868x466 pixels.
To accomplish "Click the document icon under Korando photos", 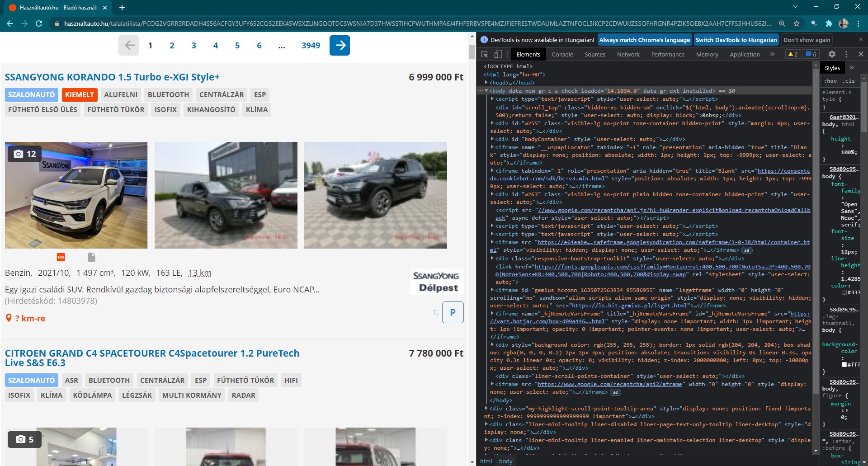I will [91, 257].
